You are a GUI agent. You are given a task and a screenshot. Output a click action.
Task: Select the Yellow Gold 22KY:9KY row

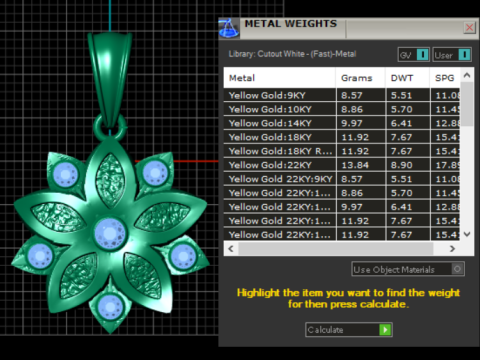[342, 179]
